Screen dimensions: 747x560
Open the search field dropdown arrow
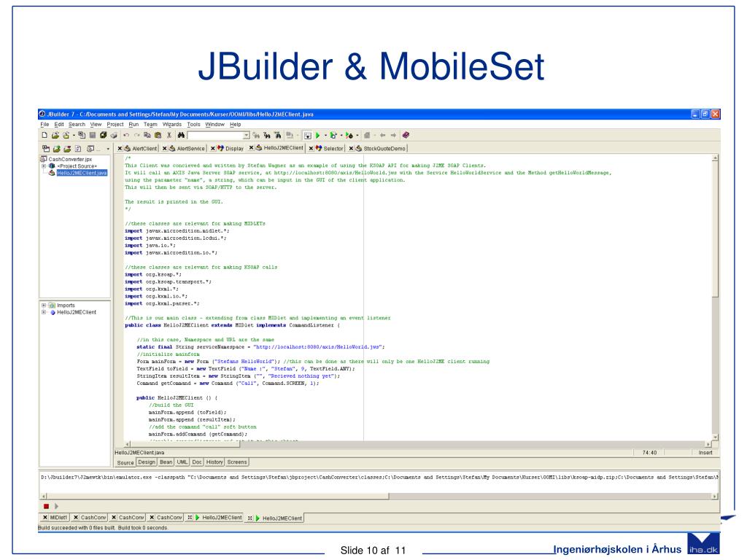[x=247, y=135]
